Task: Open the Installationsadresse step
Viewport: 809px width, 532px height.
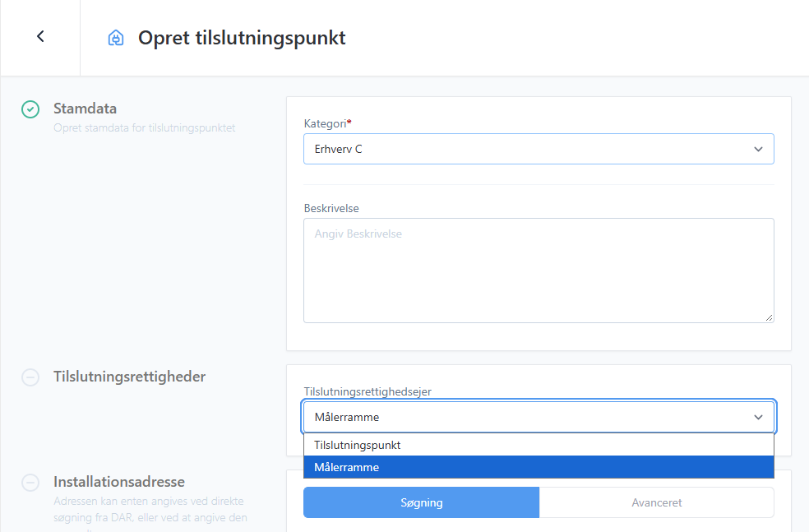Action: 119,482
